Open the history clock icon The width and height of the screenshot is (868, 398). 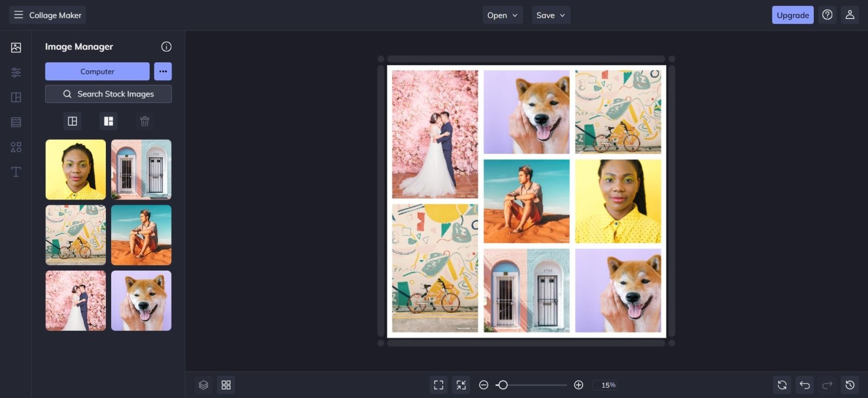[850, 385]
